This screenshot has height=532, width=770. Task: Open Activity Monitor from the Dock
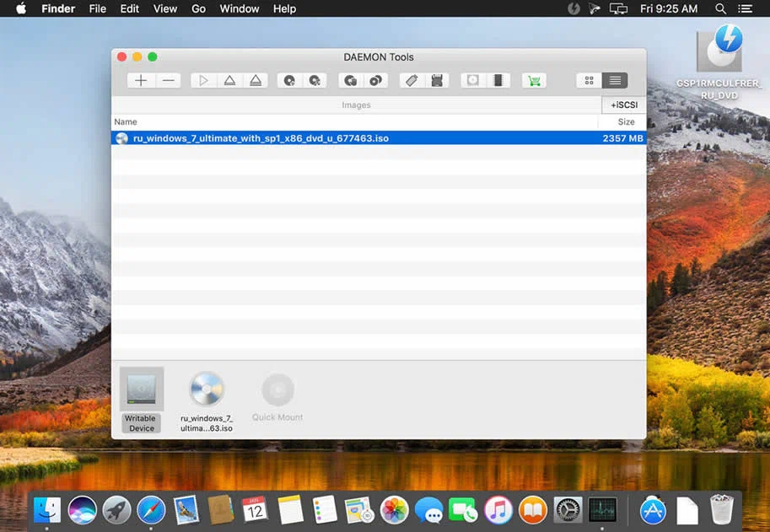[x=602, y=510]
